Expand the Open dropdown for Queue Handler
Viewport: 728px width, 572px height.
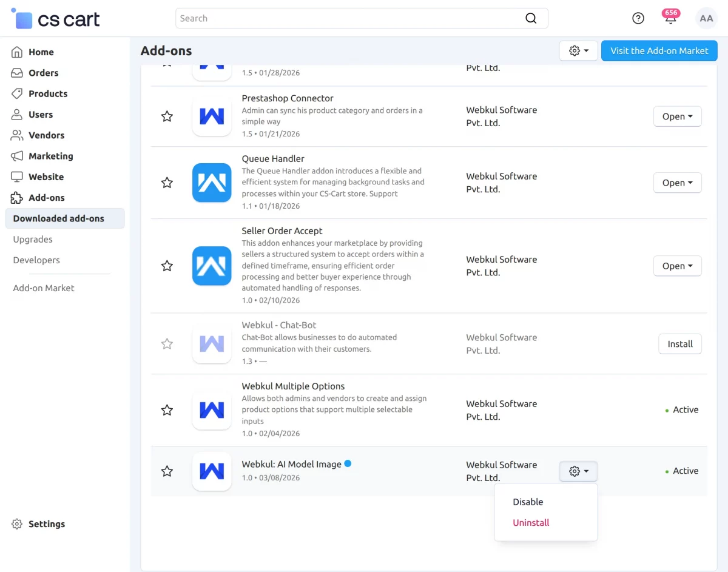pos(677,183)
